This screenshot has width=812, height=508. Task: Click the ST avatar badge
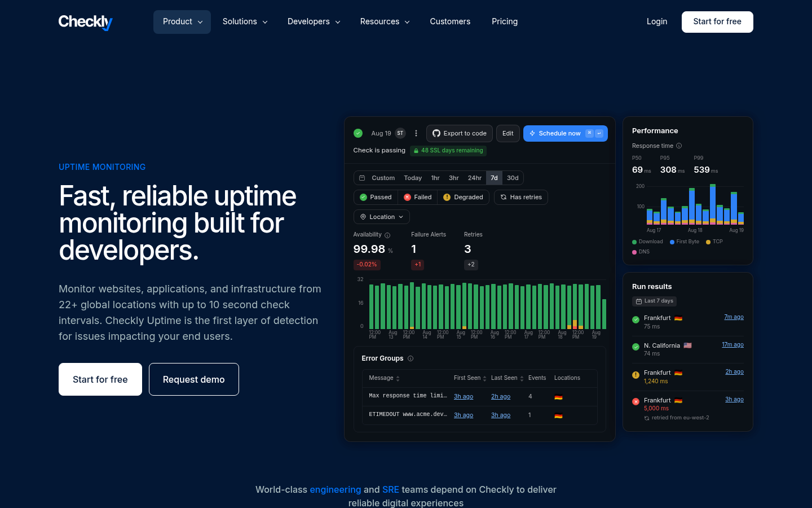point(400,133)
